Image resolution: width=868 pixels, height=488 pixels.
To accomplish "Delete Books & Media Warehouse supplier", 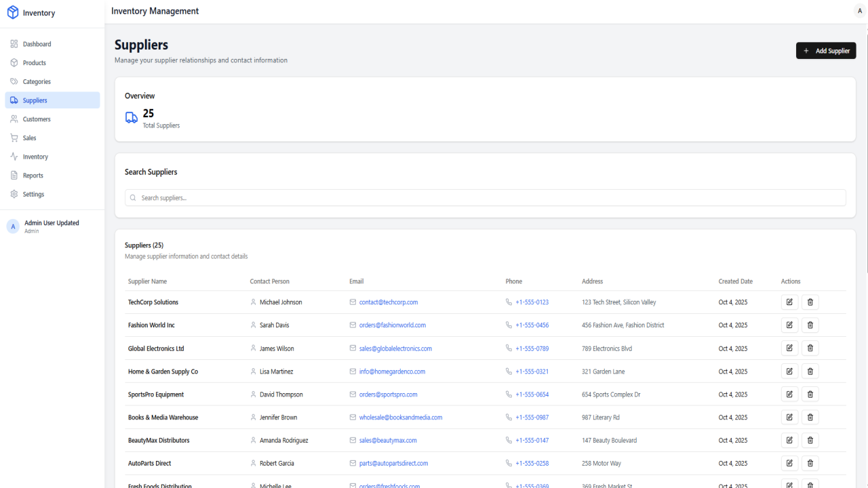I will (810, 418).
